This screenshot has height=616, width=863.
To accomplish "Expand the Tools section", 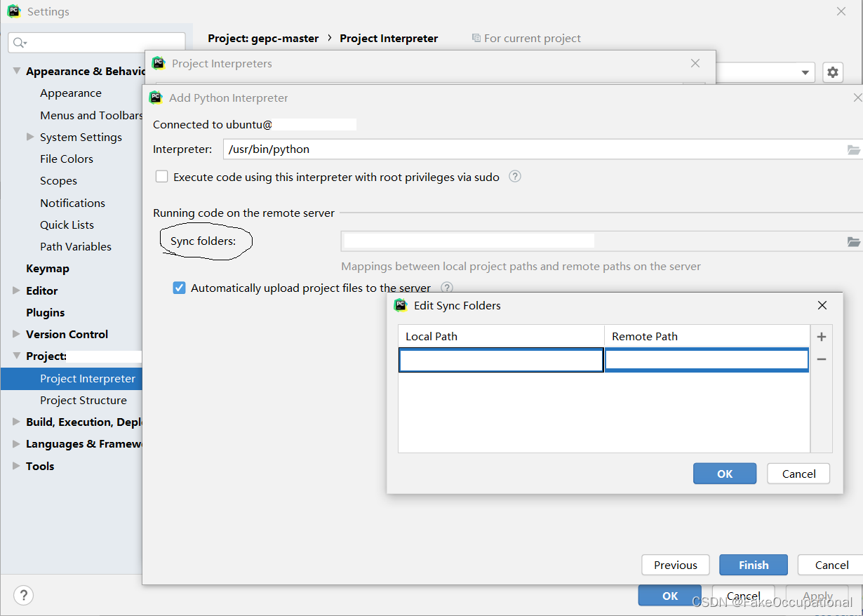I will tap(17, 465).
